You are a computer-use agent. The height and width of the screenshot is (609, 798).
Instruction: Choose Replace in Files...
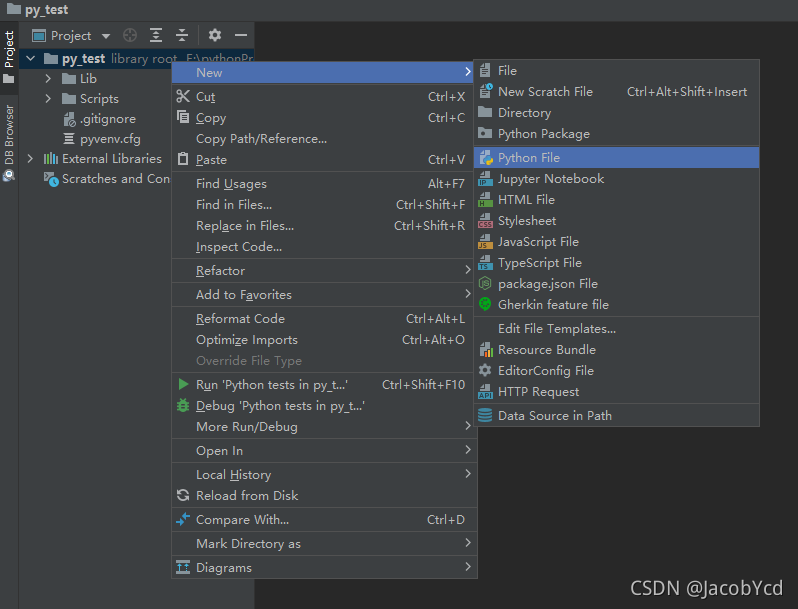coord(324,225)
